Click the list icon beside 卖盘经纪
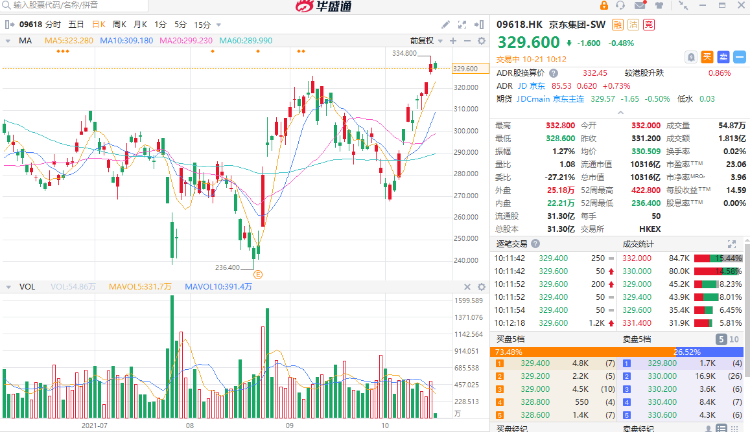 pyautogui.click(x=721, y=428)
